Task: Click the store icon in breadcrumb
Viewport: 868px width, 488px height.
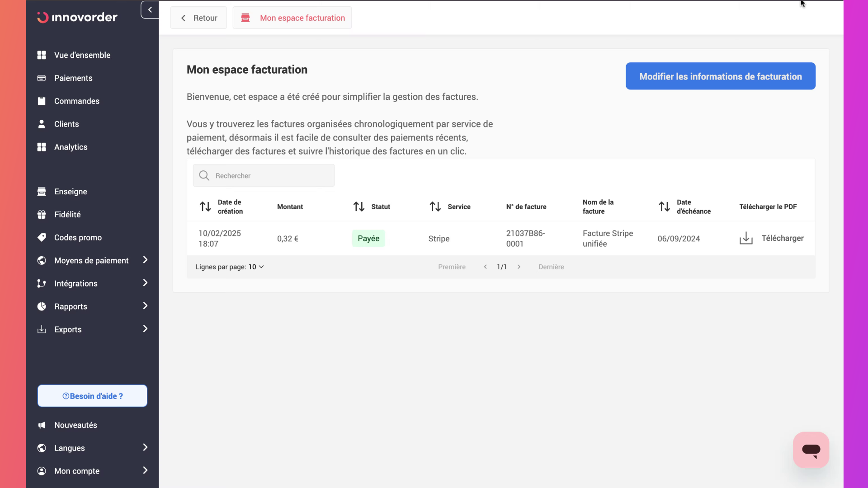Action: [245, 18]
